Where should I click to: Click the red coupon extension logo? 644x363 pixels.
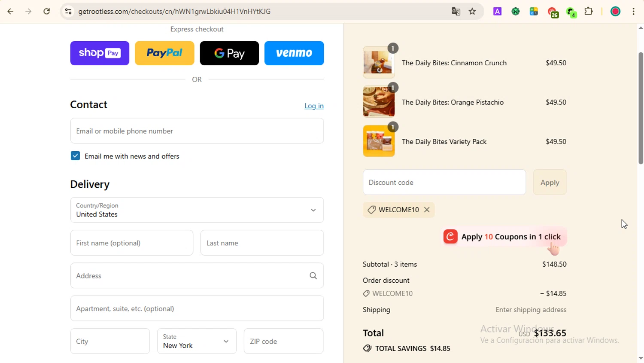450,237
